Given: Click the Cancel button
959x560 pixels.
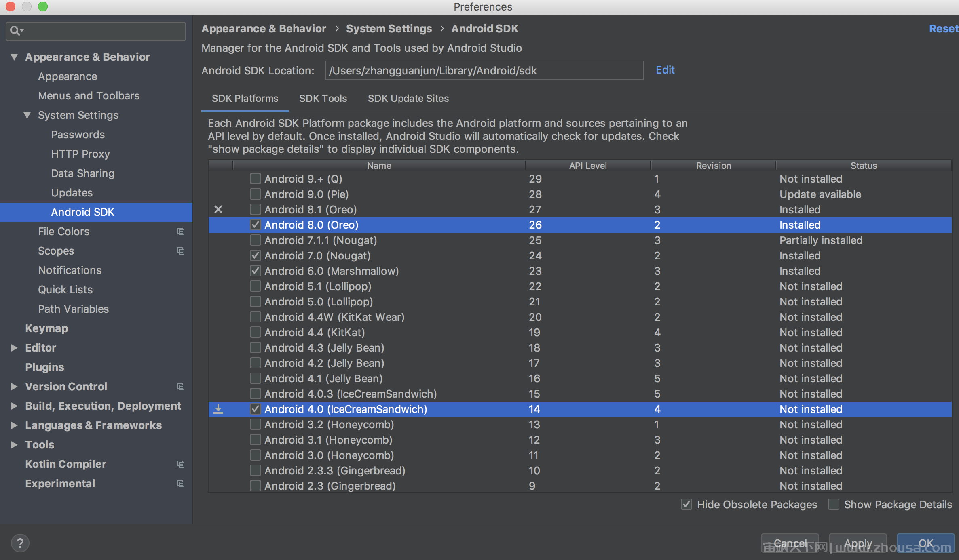Looking at the screenshot, I should [x=790, y=543].
